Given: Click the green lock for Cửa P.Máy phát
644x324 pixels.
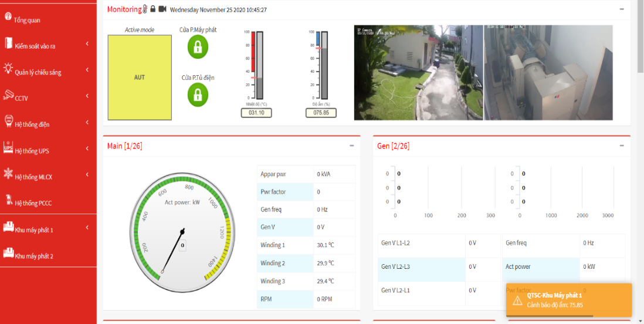Looking at the screenshot, I should pyautogui.click(x=198, y=47).
